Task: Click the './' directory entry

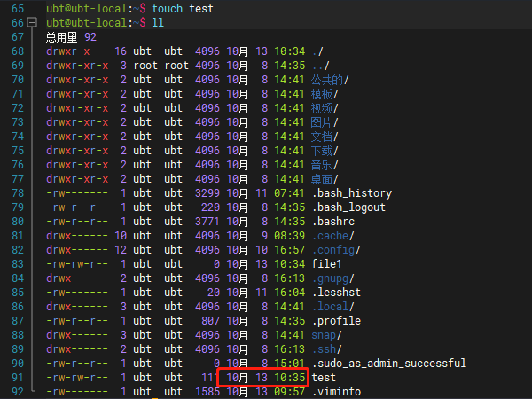Action: tap(317, 51)
